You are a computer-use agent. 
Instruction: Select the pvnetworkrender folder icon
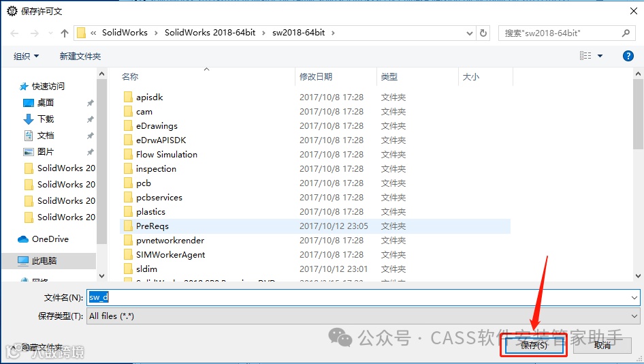pyautogui.click(x=128, y=240)
